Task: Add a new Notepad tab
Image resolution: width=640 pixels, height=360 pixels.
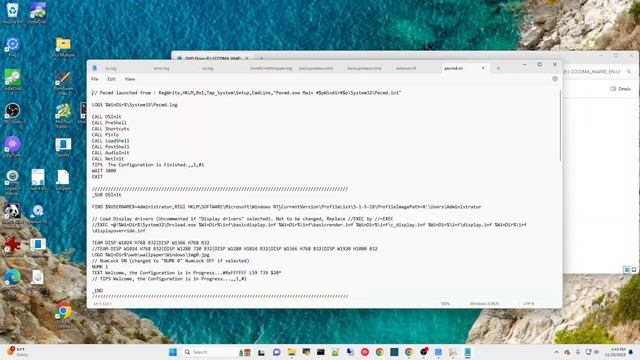Action: (498, 68)
